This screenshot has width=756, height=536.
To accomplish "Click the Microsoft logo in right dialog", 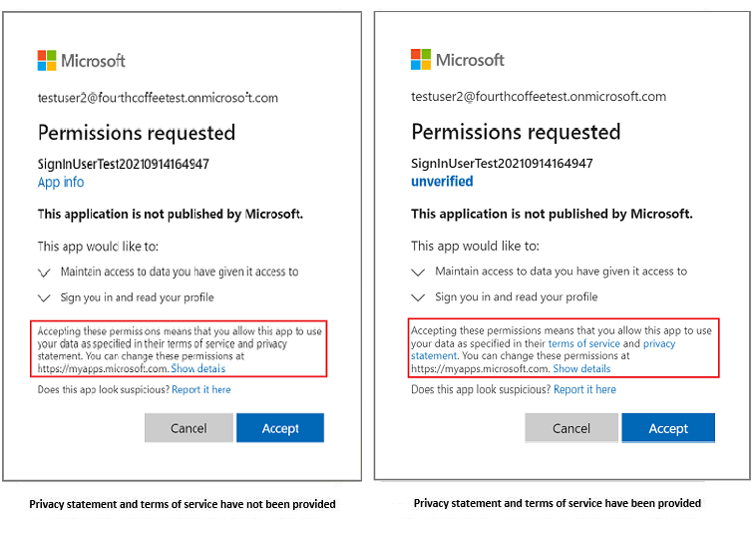I will (457, 60).
